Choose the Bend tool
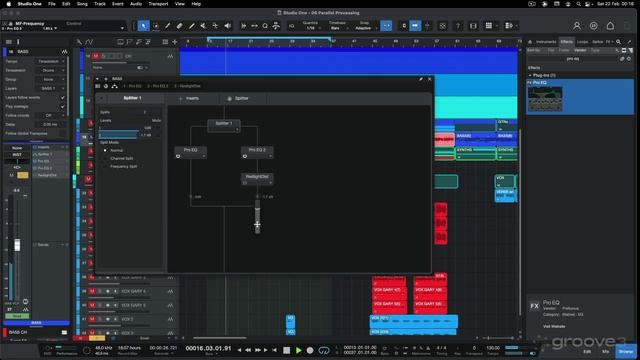The image size is (640, 360). (215, 26)
